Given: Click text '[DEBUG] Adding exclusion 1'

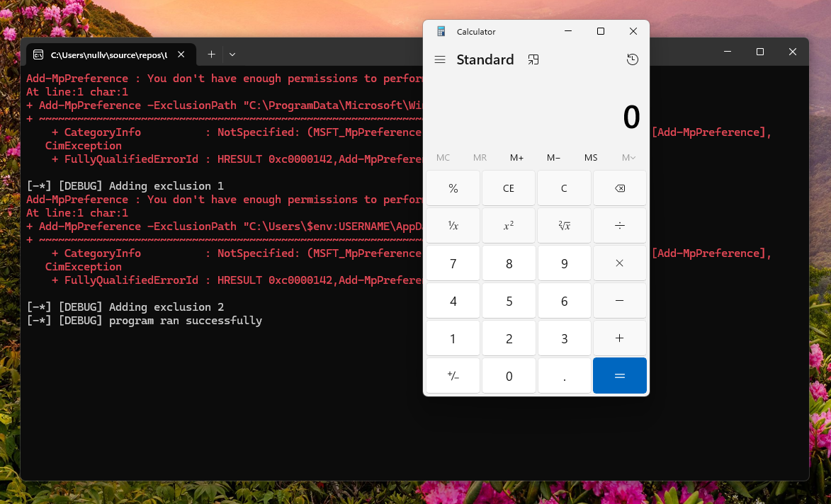Looking at the screenshot, I should [141, 186].
